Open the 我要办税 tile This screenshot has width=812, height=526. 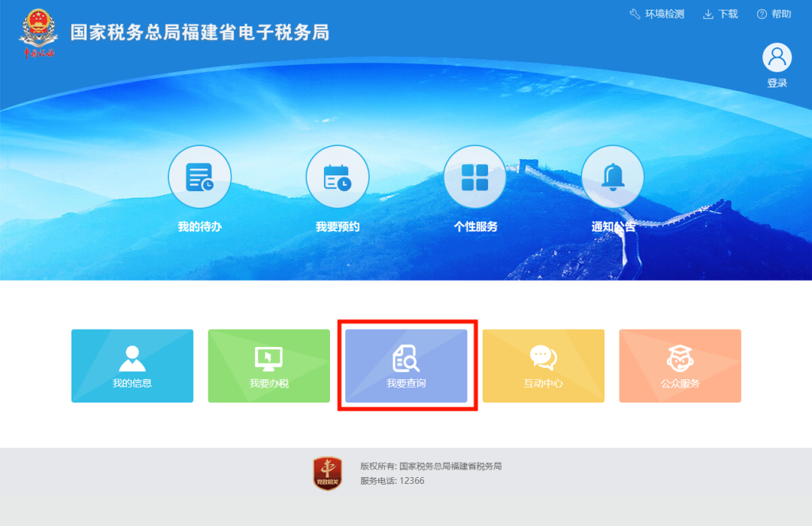pos(268,366)
